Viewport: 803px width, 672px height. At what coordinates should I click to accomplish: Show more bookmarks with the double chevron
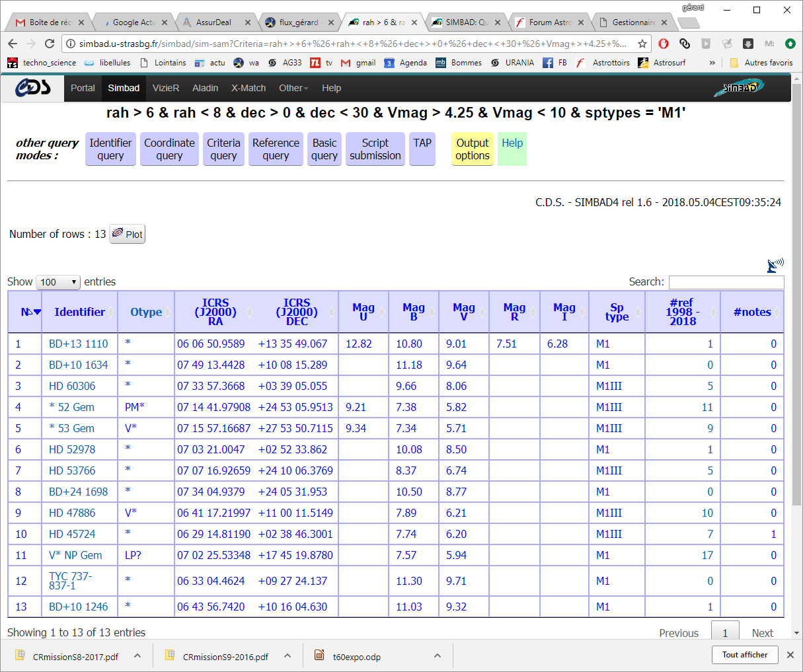pos(712,63)
